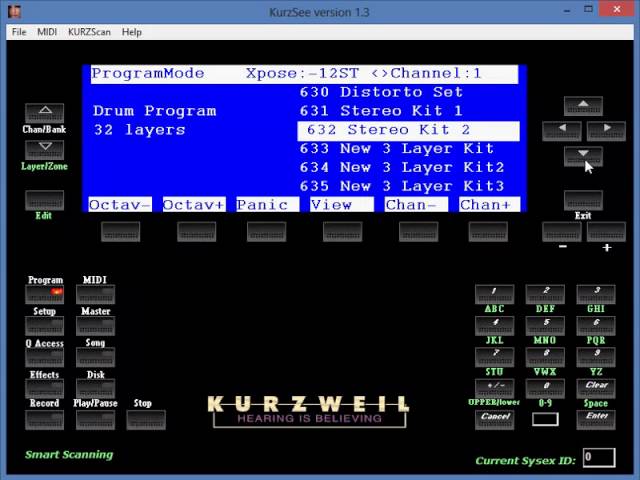Screen dimensions: 640x480
Task: Click the keypad Enter button
Action: [596, 420]
